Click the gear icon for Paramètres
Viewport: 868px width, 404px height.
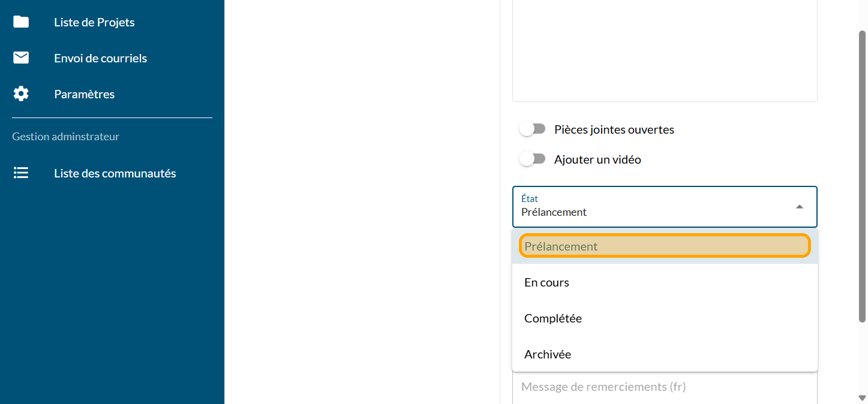click(x=21, y=94)
